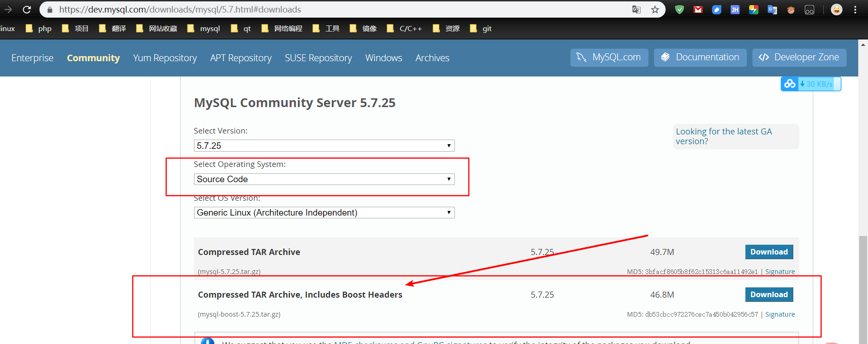This screenshot has width=868, height=344.
Task: Open the mysql bookmarks folder
Action: pos(203,29)
